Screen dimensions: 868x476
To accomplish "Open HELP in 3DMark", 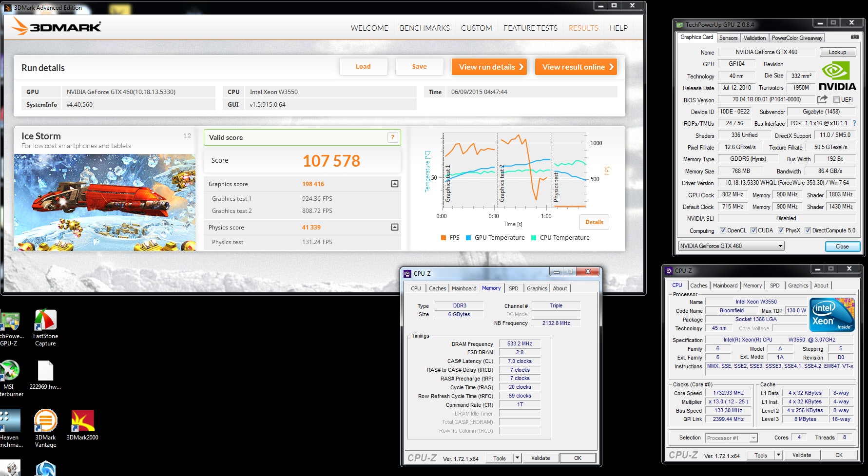I will 618,28.
